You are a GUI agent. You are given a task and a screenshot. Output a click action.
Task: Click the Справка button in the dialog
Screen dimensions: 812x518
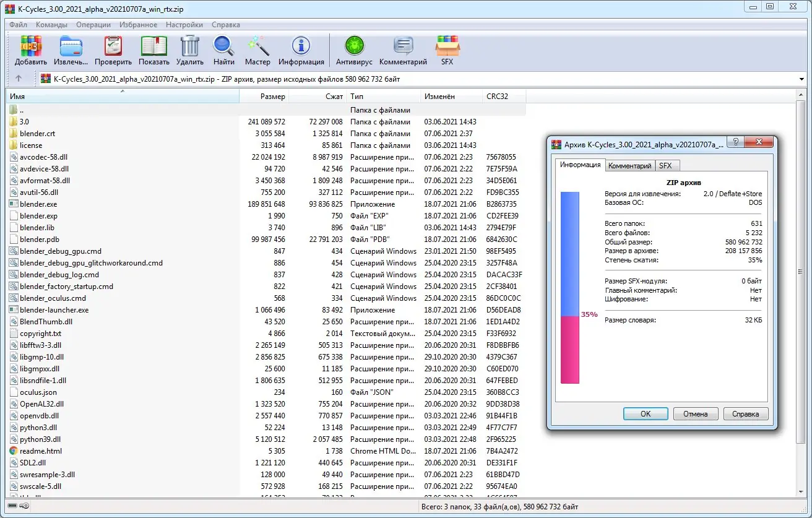point(746,414)
